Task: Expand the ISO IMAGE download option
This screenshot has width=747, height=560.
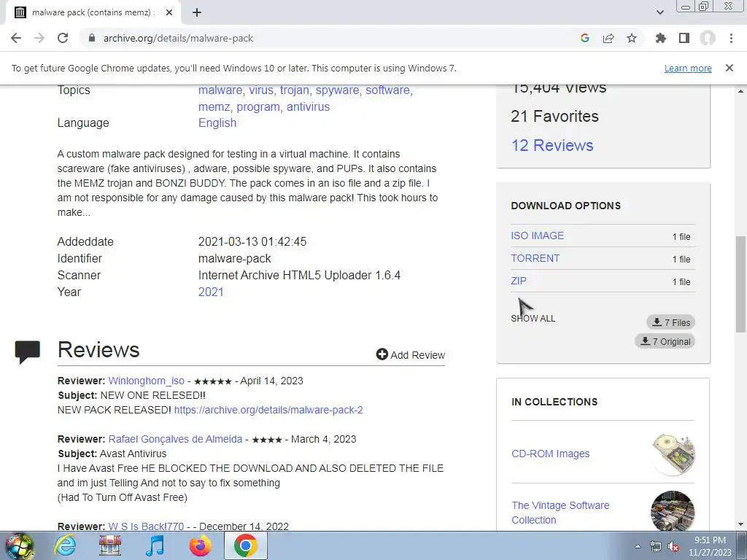Action: [x=538, y=236]
